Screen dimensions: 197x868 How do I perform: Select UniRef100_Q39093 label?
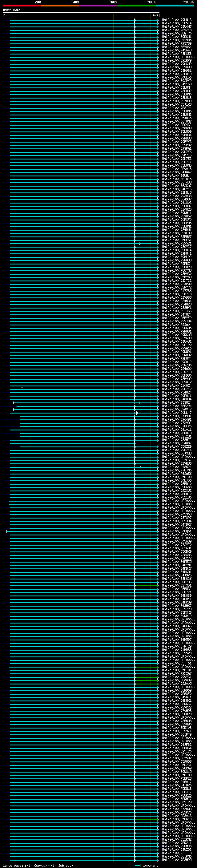tap(177, 67)
